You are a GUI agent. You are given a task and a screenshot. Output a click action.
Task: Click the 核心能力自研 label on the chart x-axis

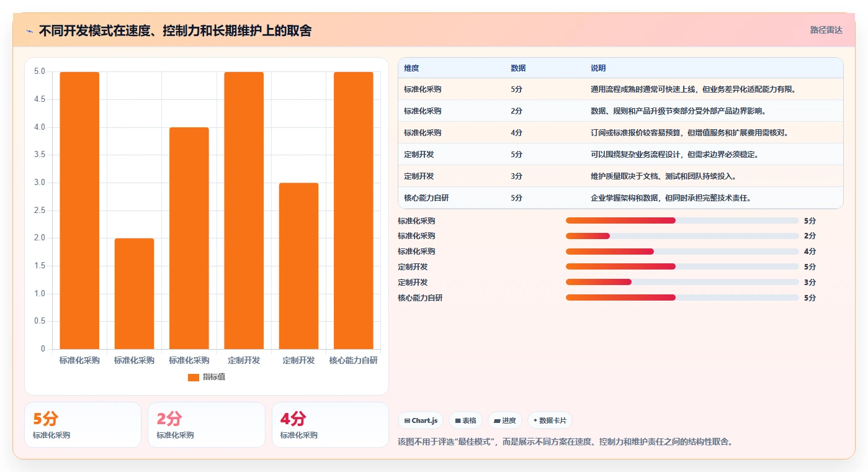353,360
